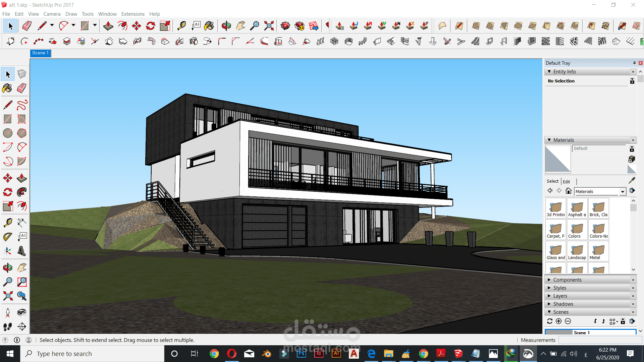Click the Add Scene plus icon

[x=558, y=321]
